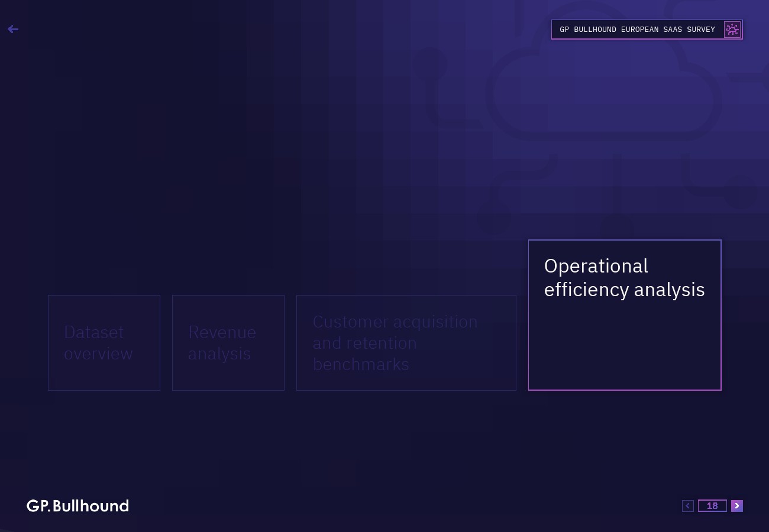Viewport: 769px width, 532px height.
Task: Click the vertical connector line beneath the cloud
Action: (617, 183)
